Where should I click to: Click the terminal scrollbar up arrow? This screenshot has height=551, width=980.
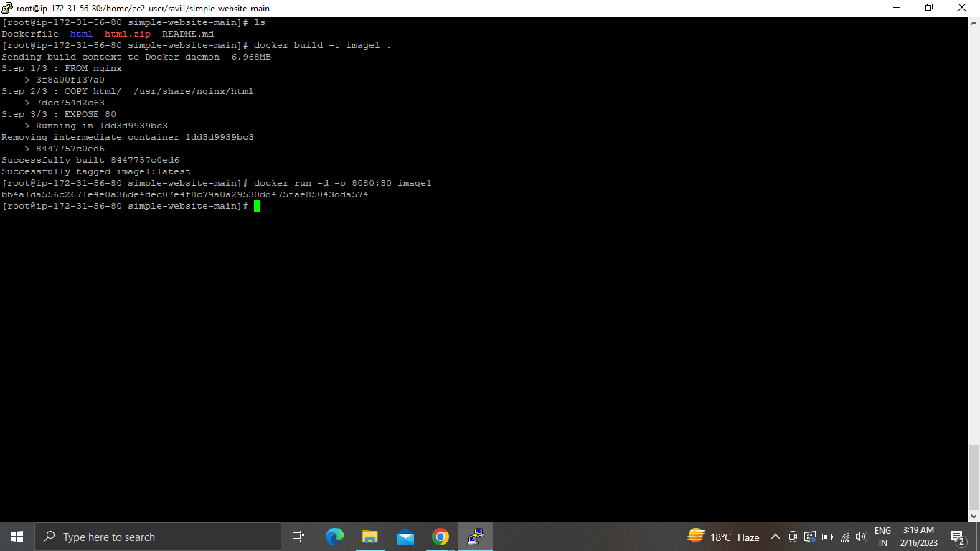pos(974,22)
